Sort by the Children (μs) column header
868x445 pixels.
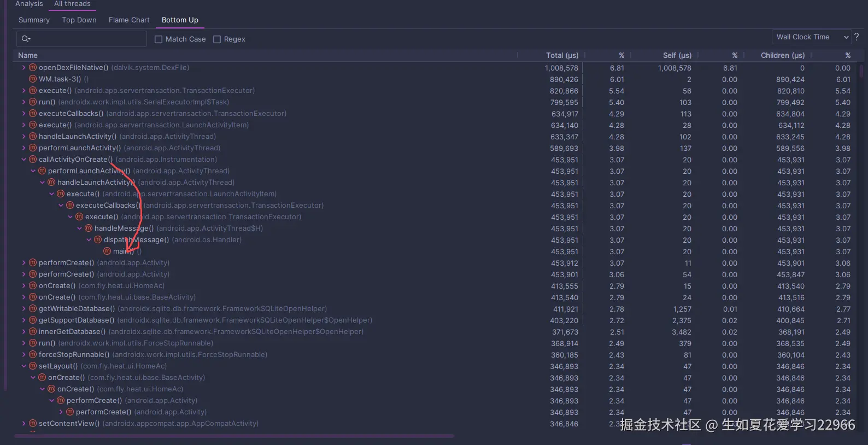click(783, 55)
